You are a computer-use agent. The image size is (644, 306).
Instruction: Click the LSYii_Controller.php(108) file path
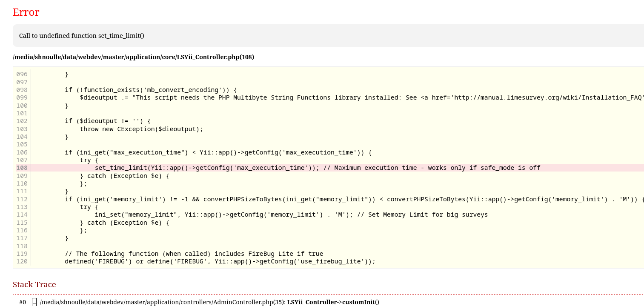133,57
